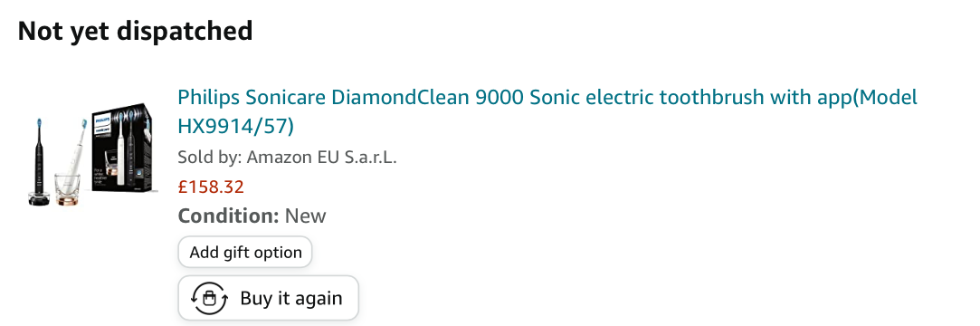
Task: Select the HX9914/57) model text in title
Action: tap(235, 127)
